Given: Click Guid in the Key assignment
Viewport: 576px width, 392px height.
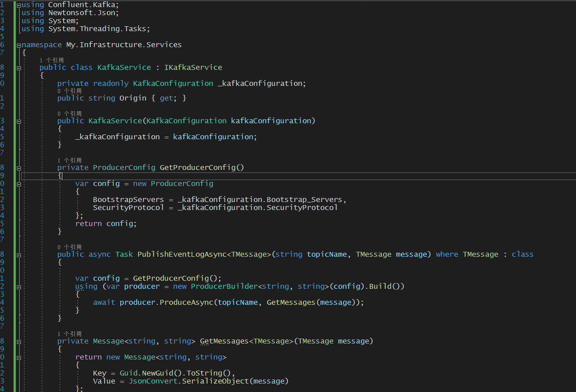Looking at the screenshot, I should pyautogui.click(x=128, y=373).
